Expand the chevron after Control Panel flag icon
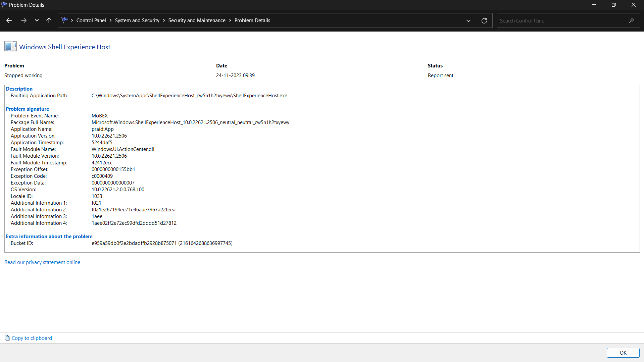644x362 pixels. click(x=72, y=20)
